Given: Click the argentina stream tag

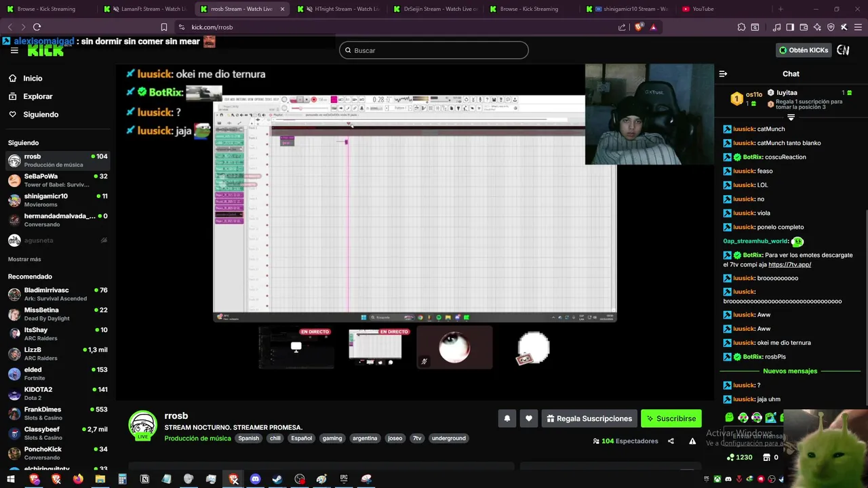Looking at the screenshot, I should pyautogui.click(x=365, y=439).
